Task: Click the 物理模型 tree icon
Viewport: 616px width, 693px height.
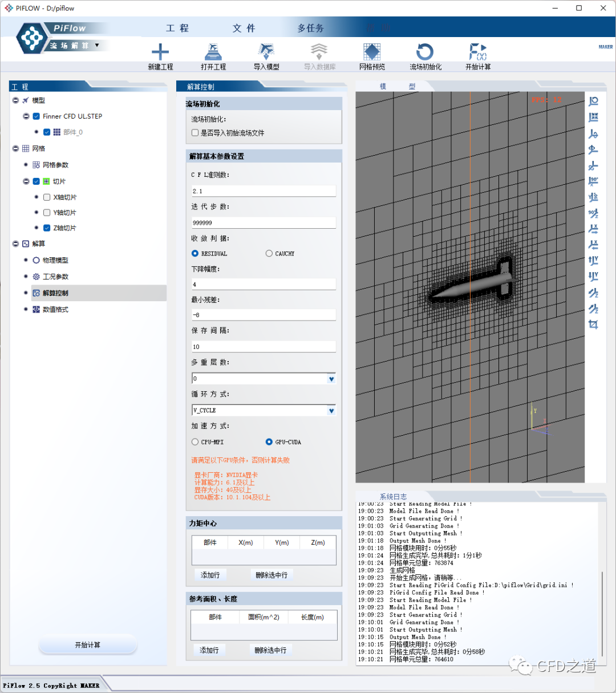Action: [37, 260]
